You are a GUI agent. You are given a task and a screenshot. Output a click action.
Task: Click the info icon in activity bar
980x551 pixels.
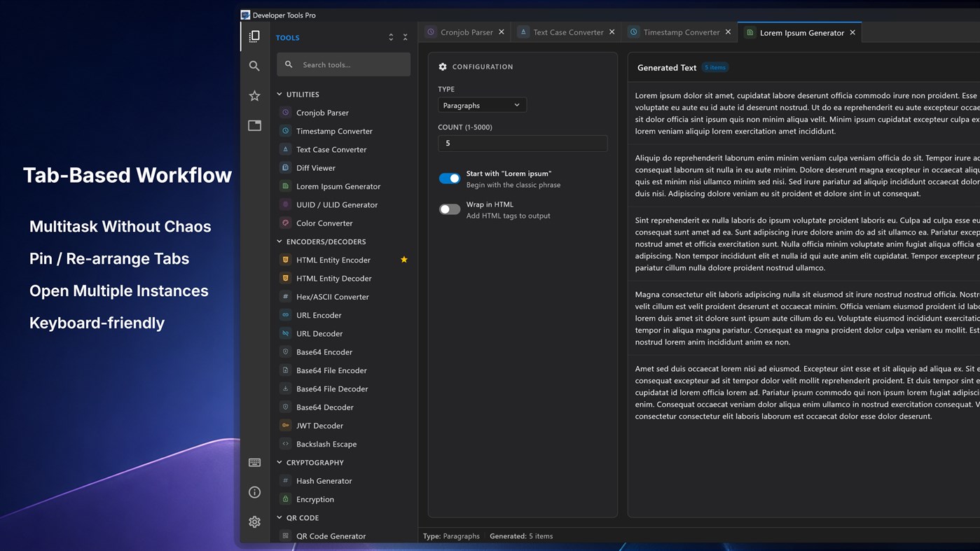pyautogui.click(x=254, y=492)
